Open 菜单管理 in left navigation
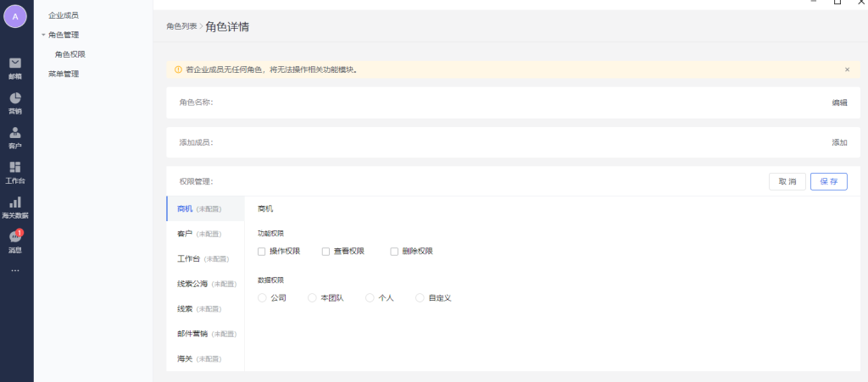The image size is (868, 382). pyautogui.click(x=64, y=74)
